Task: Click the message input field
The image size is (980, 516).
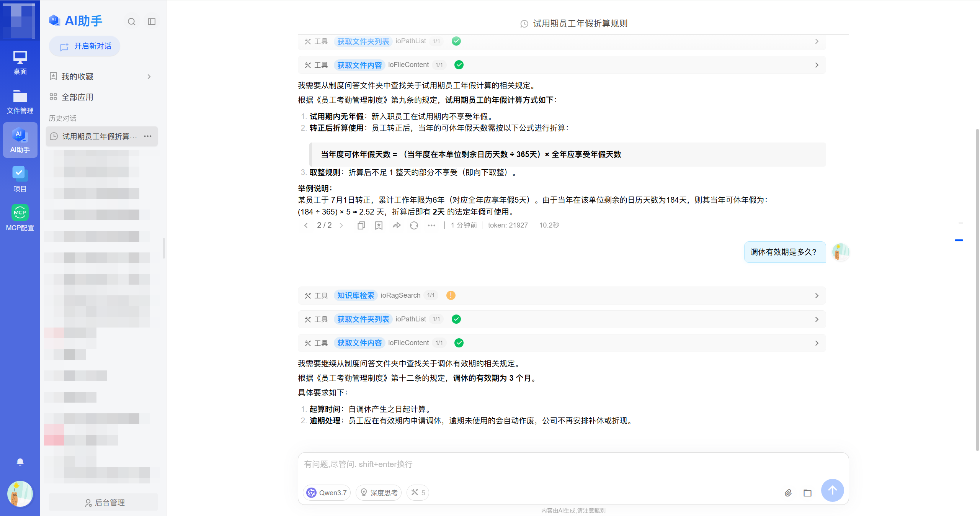Action: [x=573, y=464]
